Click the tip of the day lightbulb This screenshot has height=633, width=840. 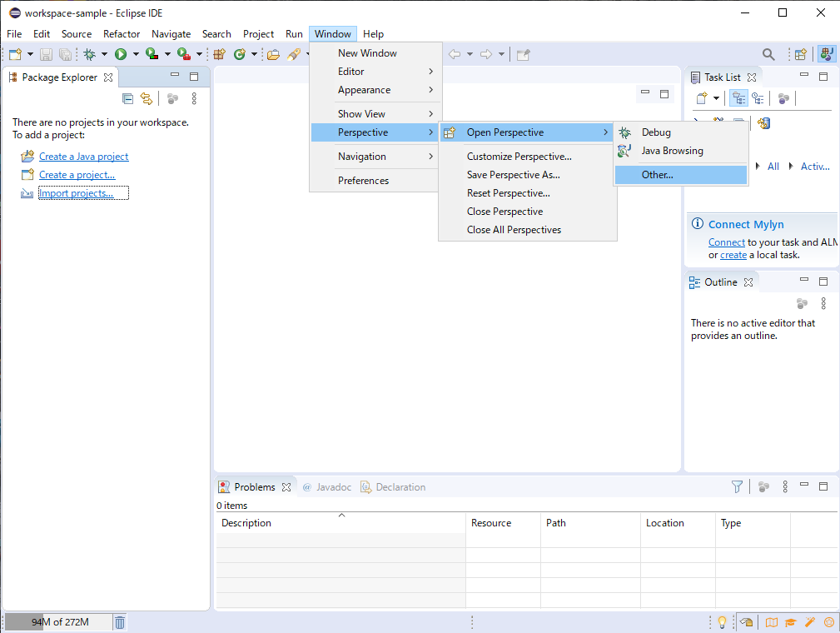coord(722,622)
